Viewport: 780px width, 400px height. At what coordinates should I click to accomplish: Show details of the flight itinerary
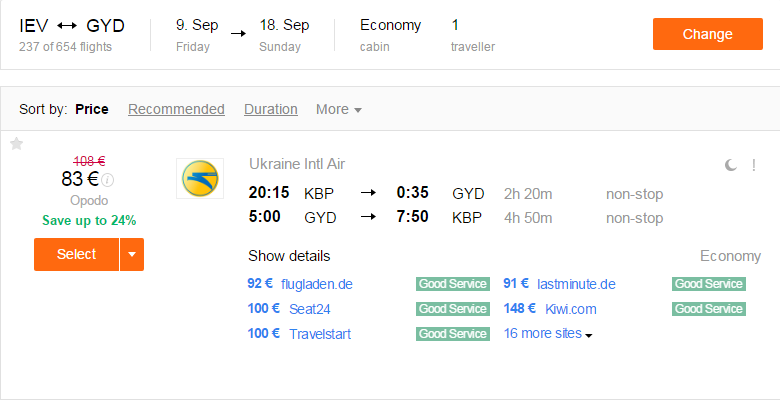point(289,256)
